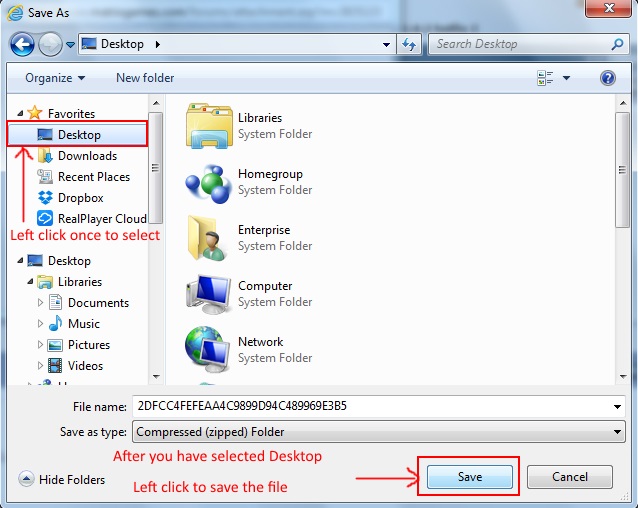The width and height of the screenshot is (638, 508).
Task: Select the Enterprise label text
Action: click(x=264, y=230)
